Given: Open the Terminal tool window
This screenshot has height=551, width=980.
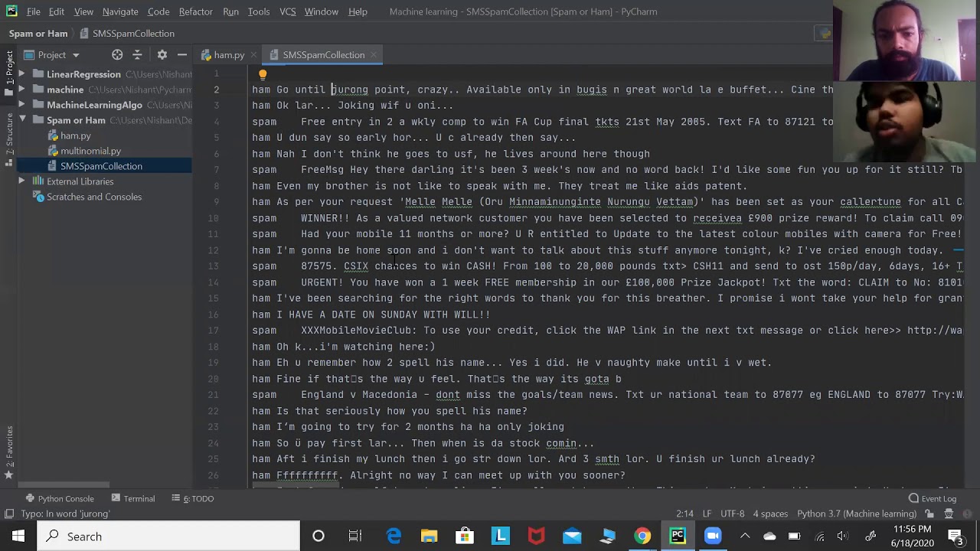Looking at the screenshot, I should pos(132,498).
